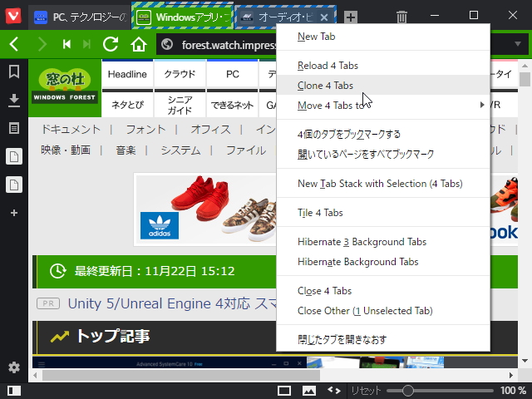Click the site info globe icon
Image resolution: width=532 pixels, height=399 pixels.
[167, 44]
